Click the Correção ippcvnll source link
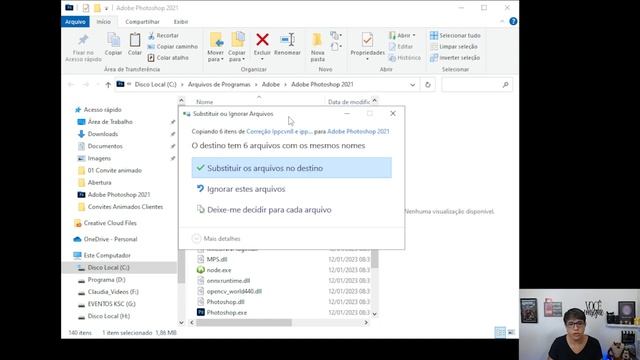The width and height of the screenshot is (640, 360). 279,131
